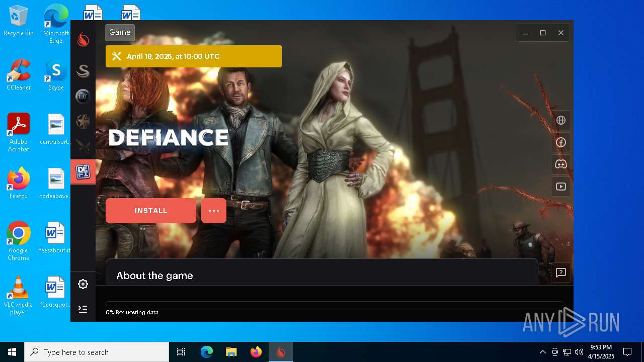Open the CCleaner desktop shortcut
Screen dimensions: 644x362
click(x=19, y=75)
